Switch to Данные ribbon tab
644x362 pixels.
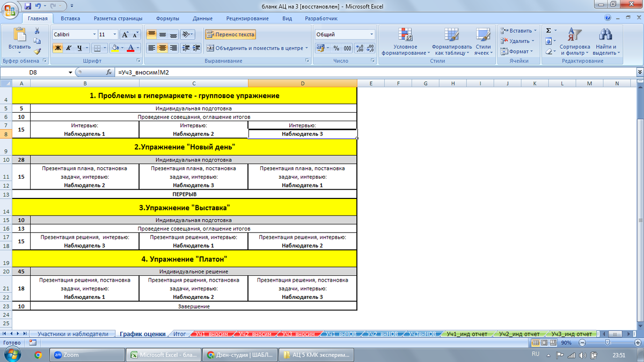pyautogui.click(x=202, y=18)
